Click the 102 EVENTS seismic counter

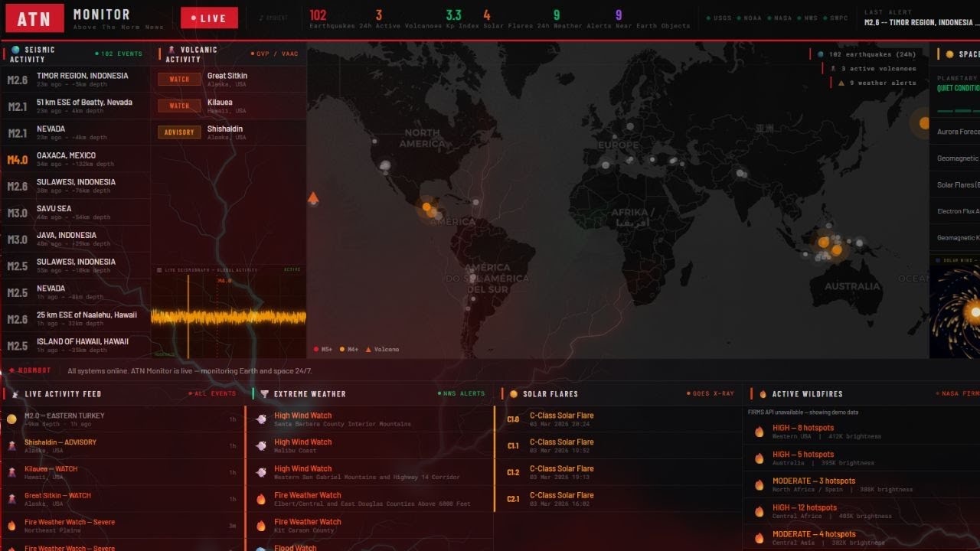click(x=119, y=54)
